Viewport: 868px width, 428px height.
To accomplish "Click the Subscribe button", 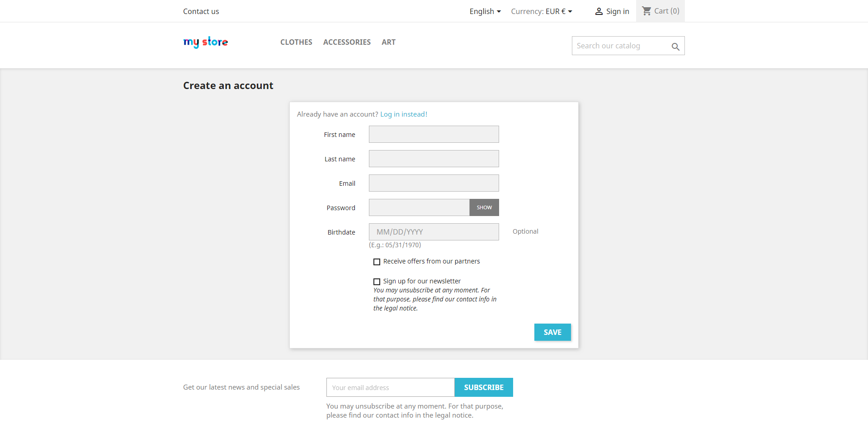I will [x=484, y=387].
